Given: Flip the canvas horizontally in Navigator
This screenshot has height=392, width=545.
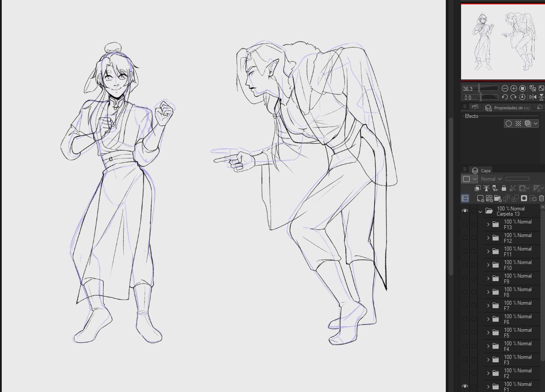Looking at the screenshot, I should (x=533, y=97).
